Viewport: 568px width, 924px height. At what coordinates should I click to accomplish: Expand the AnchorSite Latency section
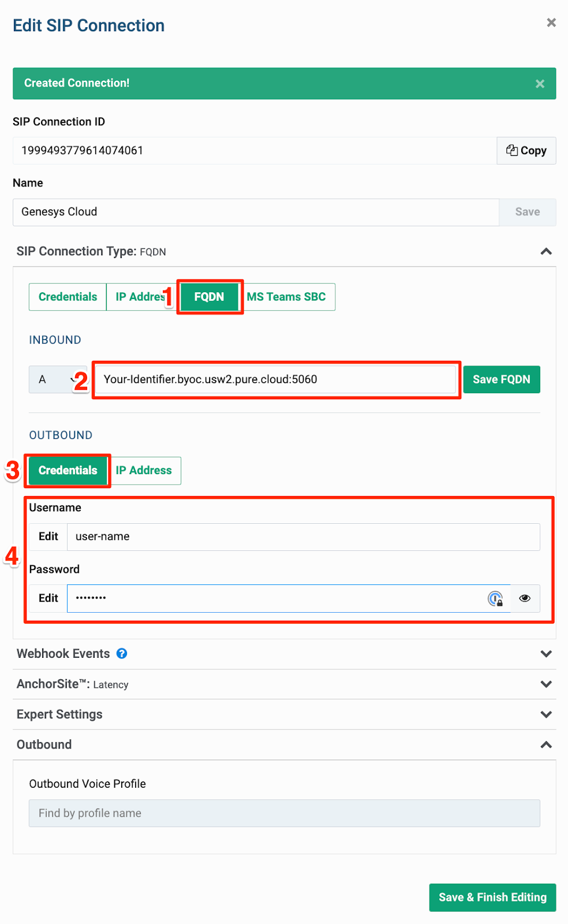coord(545,684)
